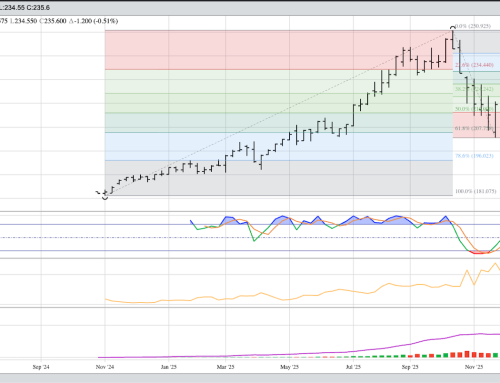The width and height of the screenshot is (500, 383).
Task: Click the C235.600 close price readout
Action: tap(53, 21)
